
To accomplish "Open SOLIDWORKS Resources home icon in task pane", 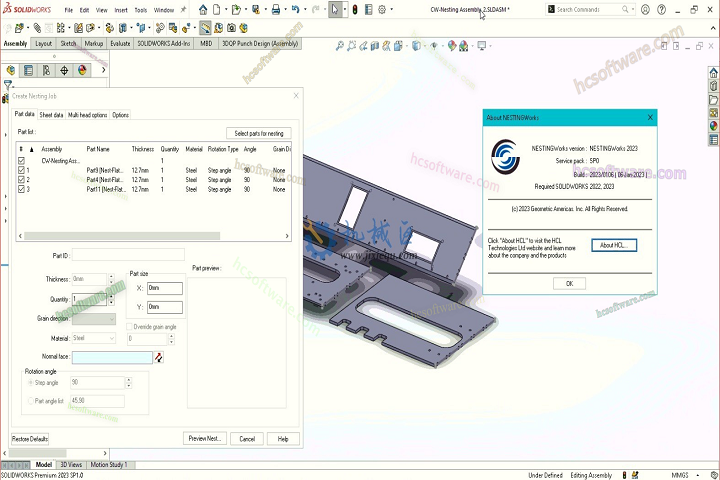I will coord(713,74).
